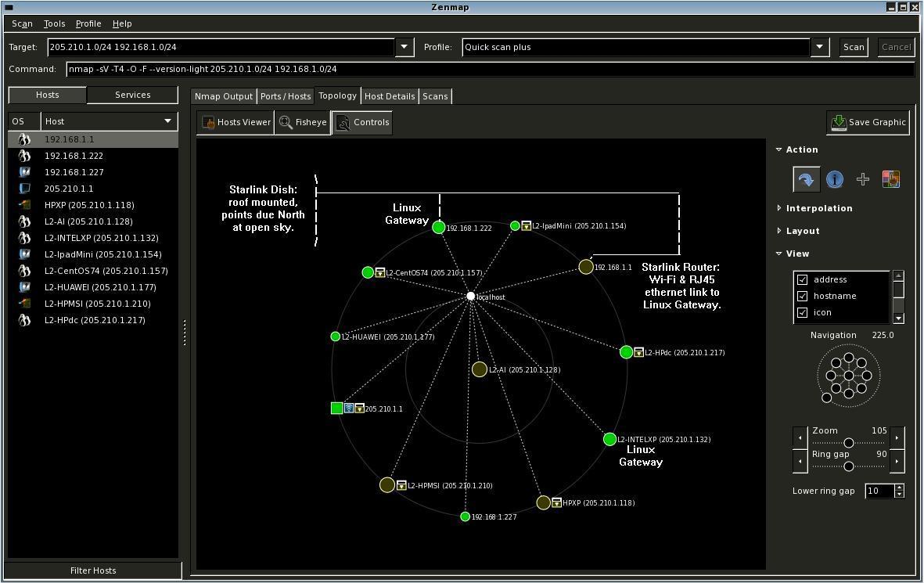The height and width of the screenshot is (583, 924).
Task: Click the OS column header
Action: click(x=23, y=121)
